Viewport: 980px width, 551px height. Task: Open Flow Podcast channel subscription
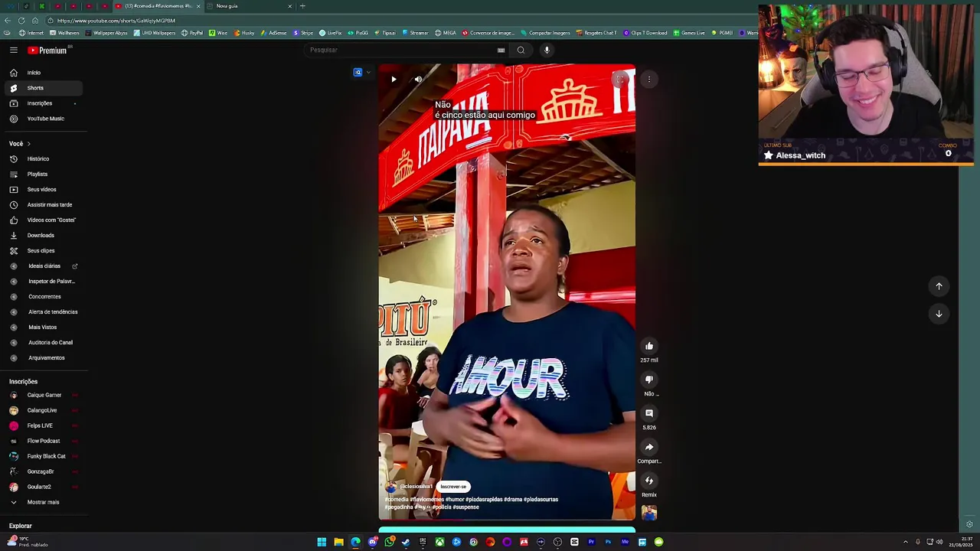[42, 441]
